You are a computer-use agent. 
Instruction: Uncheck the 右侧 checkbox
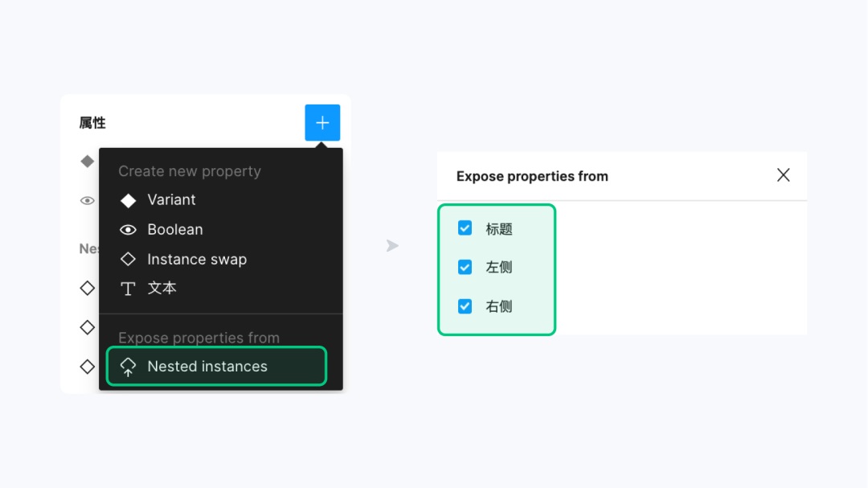pyautogui.click(x=465, y=306)
